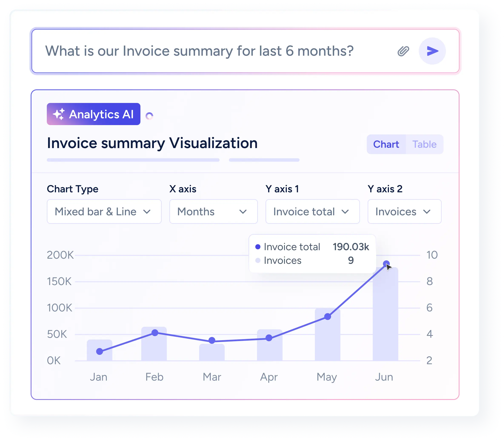
Task: Click the Chart Type label
Action: (x=73, y=189)
